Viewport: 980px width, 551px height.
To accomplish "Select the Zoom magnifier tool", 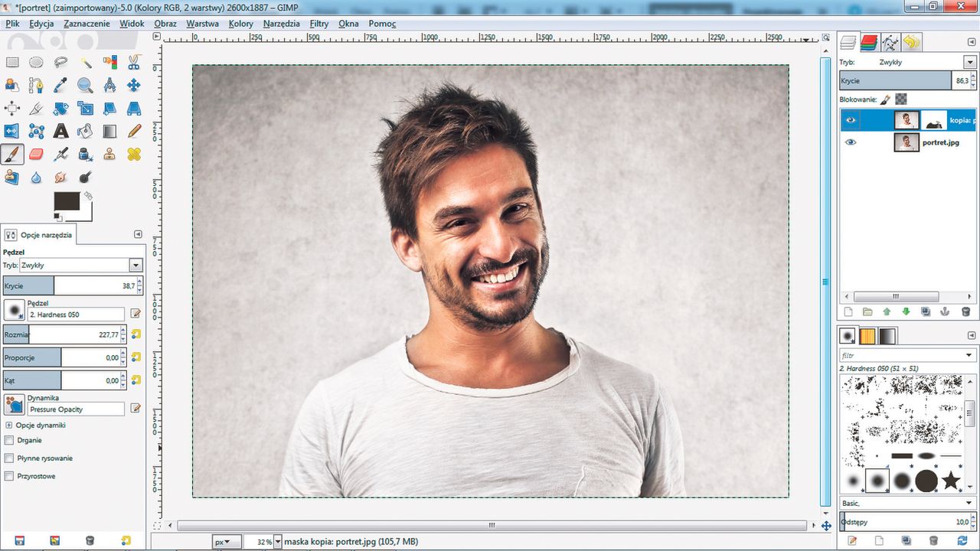I will pyautogui.click(x=85, y=85).
